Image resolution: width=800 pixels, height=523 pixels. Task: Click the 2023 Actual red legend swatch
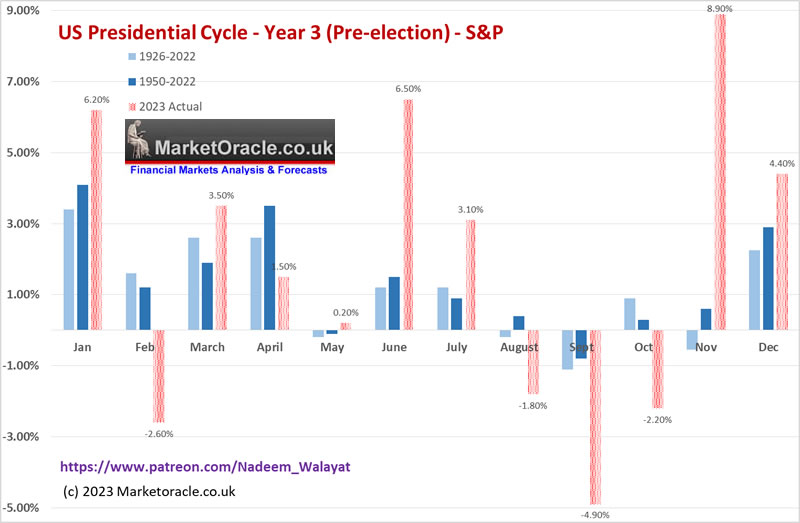pos(133,106)
